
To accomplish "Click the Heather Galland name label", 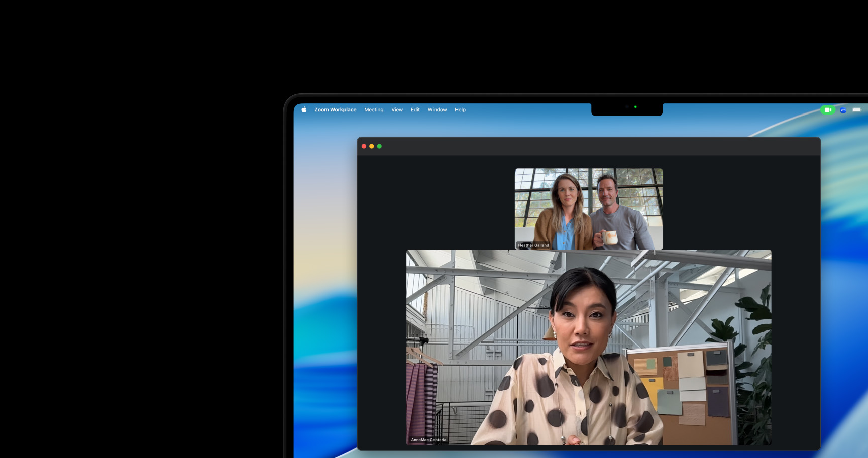I will tap(533, 245).
